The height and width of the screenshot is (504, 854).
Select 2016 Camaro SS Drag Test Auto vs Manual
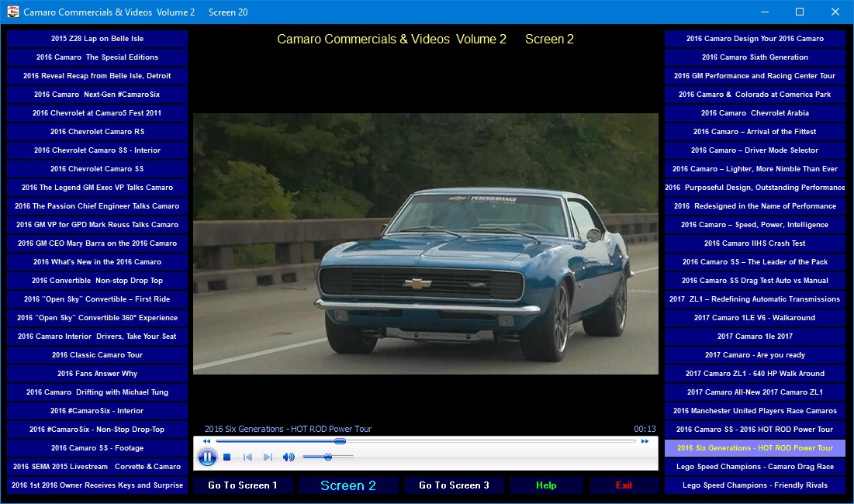tap(755, 281)
